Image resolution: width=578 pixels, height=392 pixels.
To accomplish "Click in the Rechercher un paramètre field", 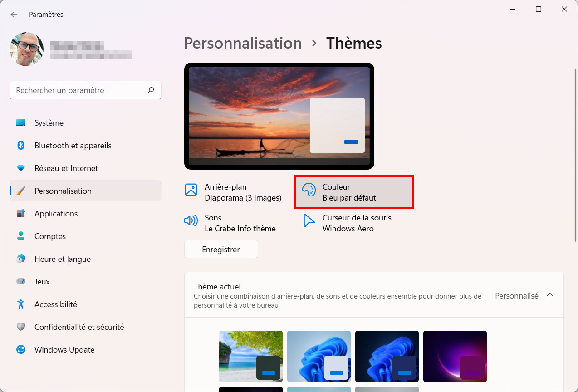I will 85,90.
